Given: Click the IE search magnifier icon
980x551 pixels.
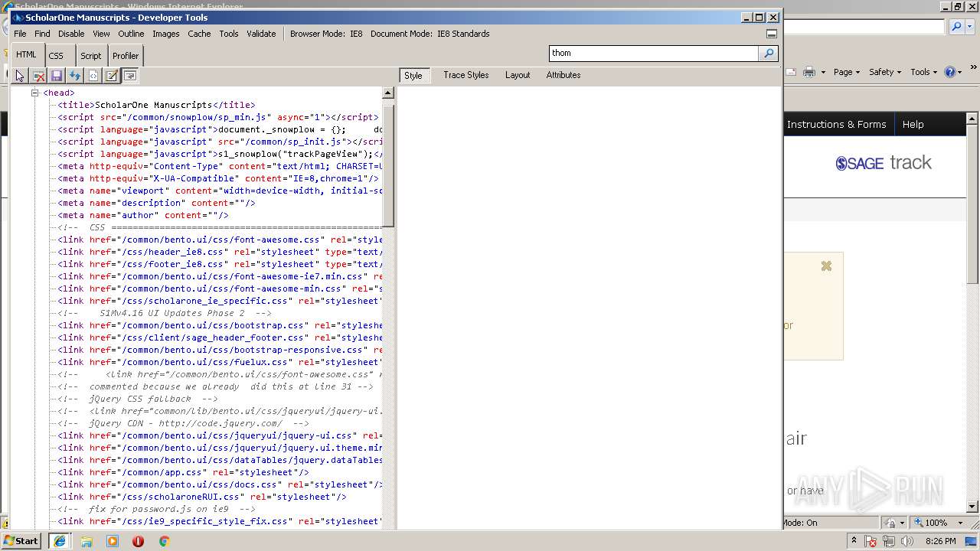Looking at the screenshot, I should click(956, 27).
